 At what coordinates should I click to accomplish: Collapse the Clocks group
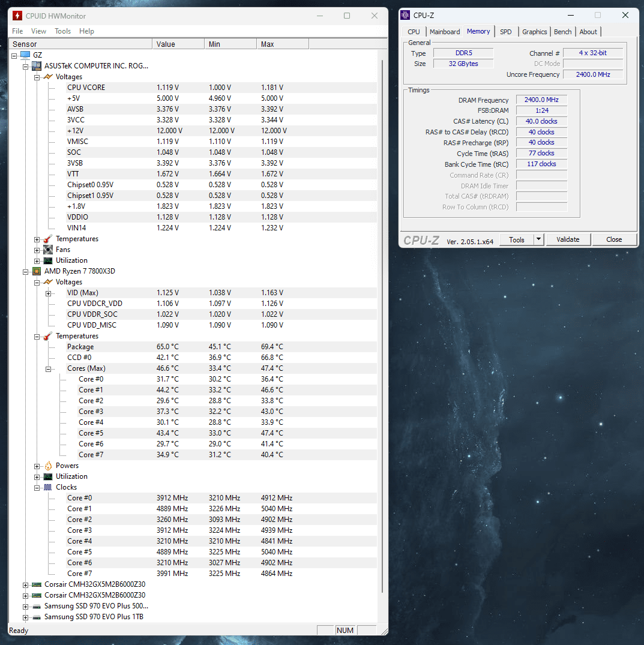(x=37, y=488)
